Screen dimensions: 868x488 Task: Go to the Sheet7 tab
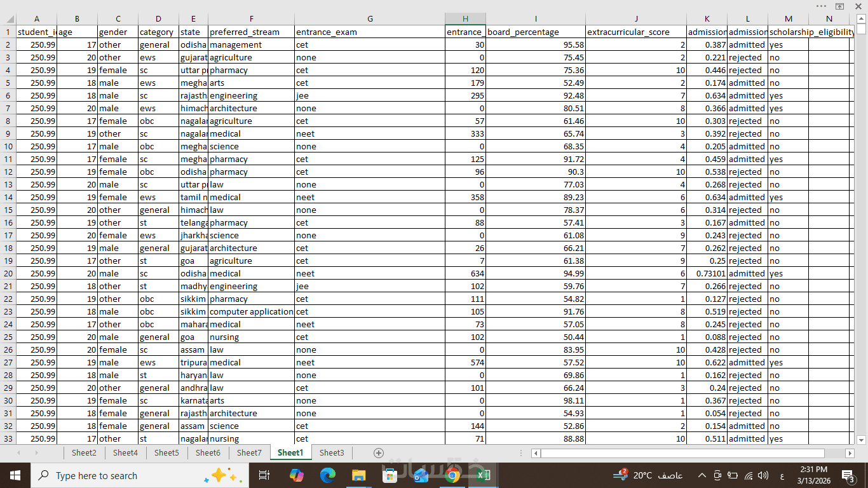point(249,453)
